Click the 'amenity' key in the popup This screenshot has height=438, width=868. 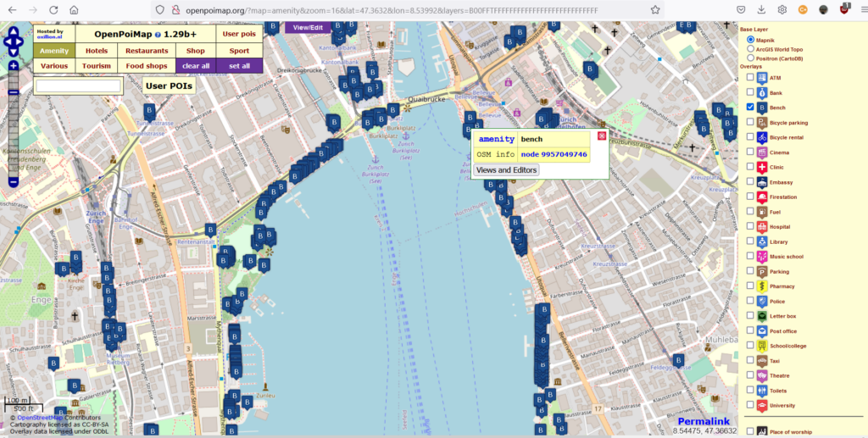point(496,139)
